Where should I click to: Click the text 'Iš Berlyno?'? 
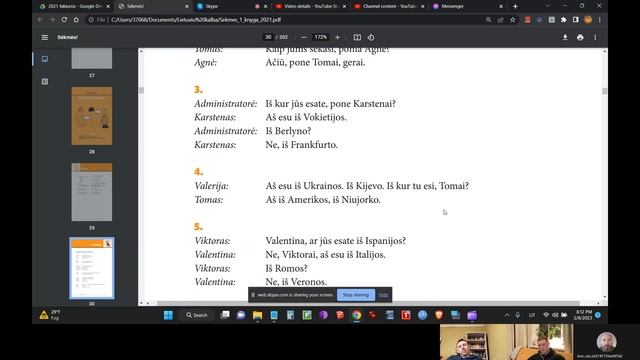pos(288,131)
